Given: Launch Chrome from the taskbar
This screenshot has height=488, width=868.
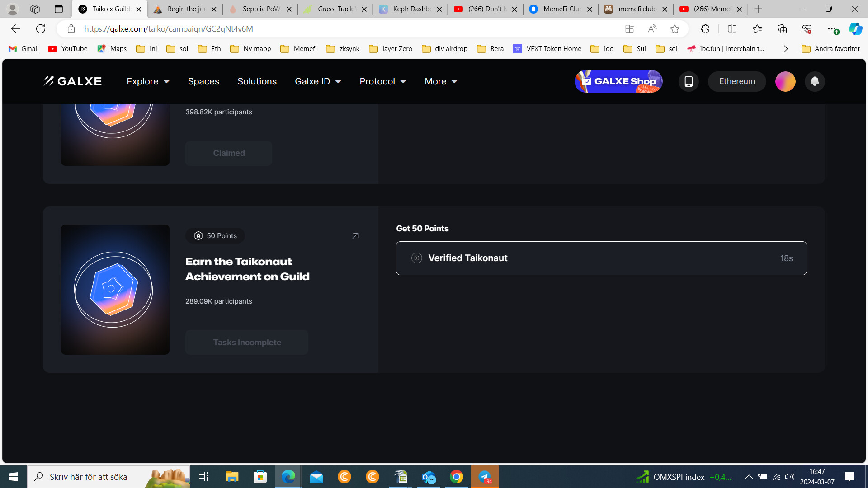Looking at the screenshot, I should 457,477.
